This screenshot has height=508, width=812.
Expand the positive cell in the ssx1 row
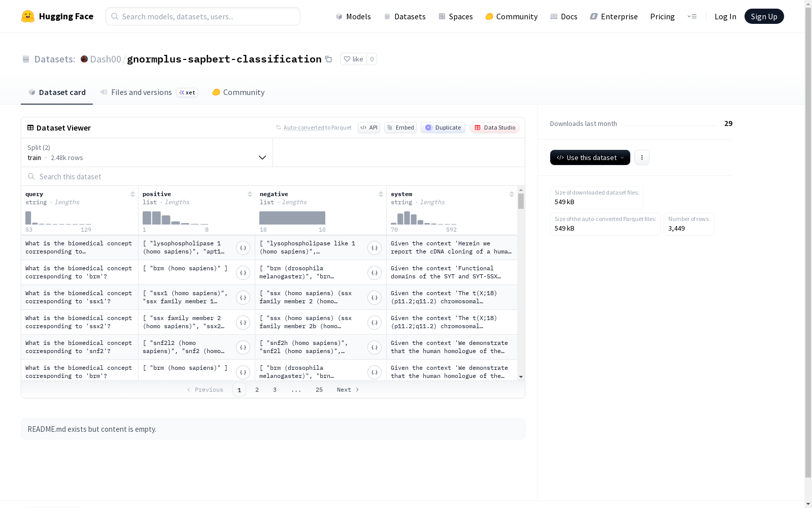click(243, 298)
